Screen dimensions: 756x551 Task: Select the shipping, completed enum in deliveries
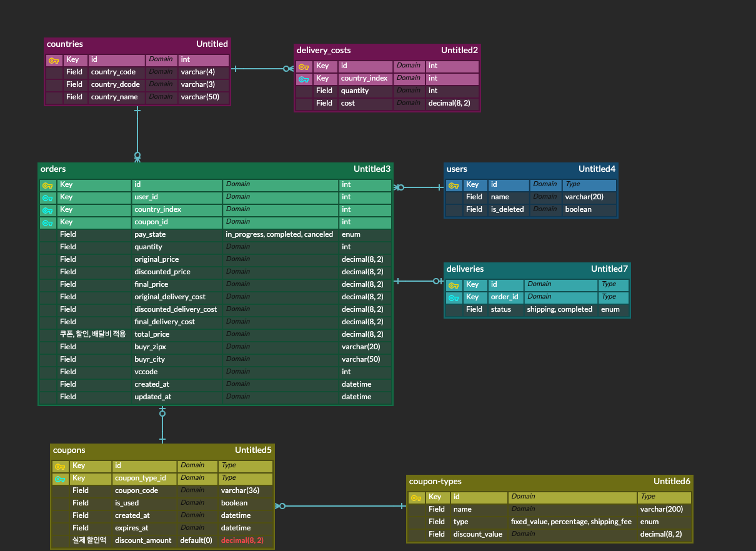tap(560, 309)
